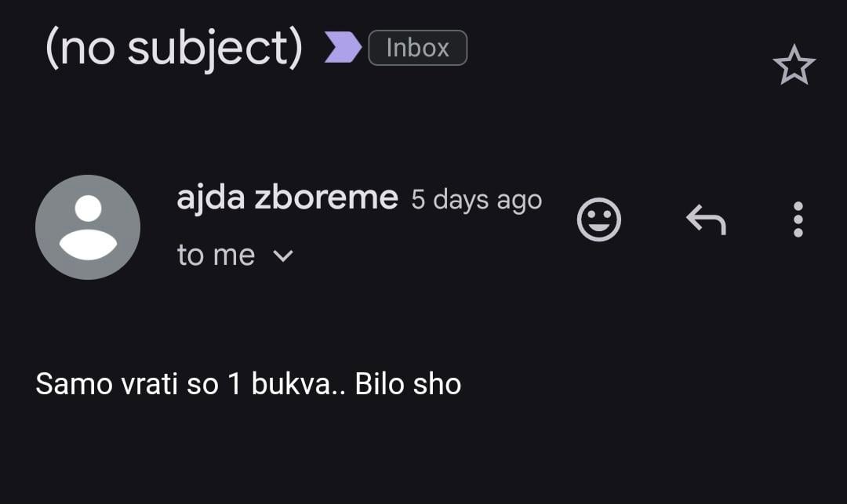Expand recipient details chevron beside "to me"
The width and height of the screenshot is (847, 504).
click(x=282, y=256)
